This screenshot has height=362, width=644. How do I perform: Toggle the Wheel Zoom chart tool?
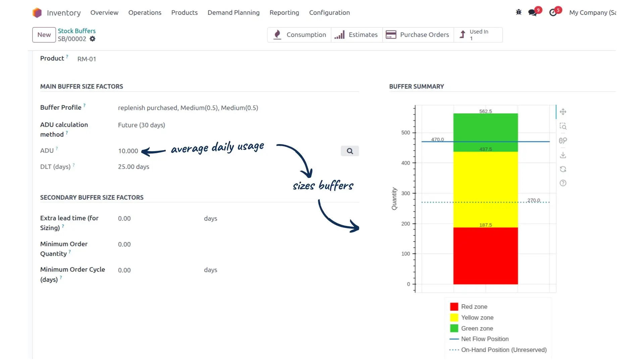(563, 141)
